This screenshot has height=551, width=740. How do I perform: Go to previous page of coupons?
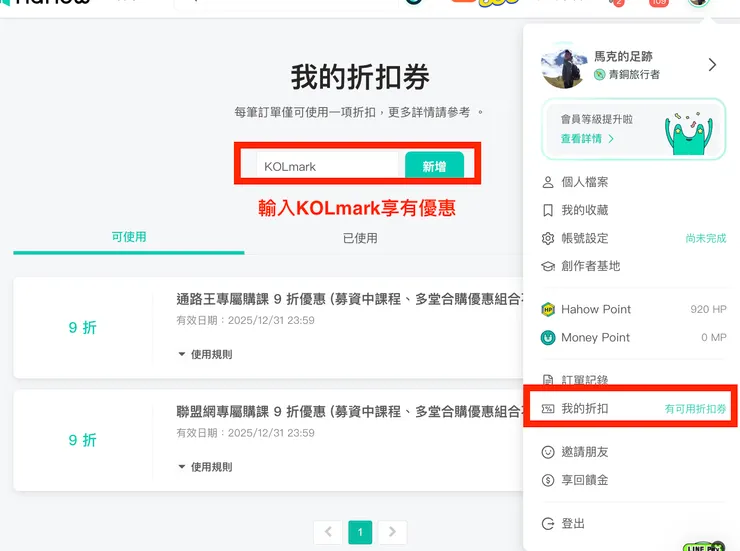click(328, 532)
